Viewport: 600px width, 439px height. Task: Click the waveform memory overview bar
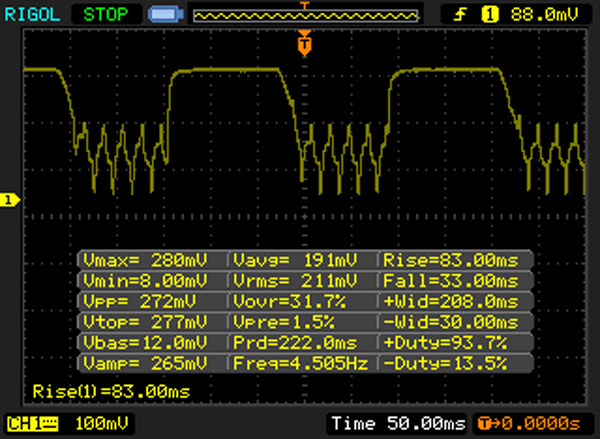click(306, 16)
